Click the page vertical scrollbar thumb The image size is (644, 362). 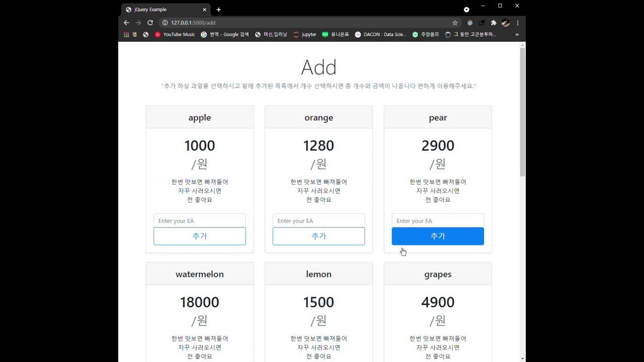(x=522, y=111)
